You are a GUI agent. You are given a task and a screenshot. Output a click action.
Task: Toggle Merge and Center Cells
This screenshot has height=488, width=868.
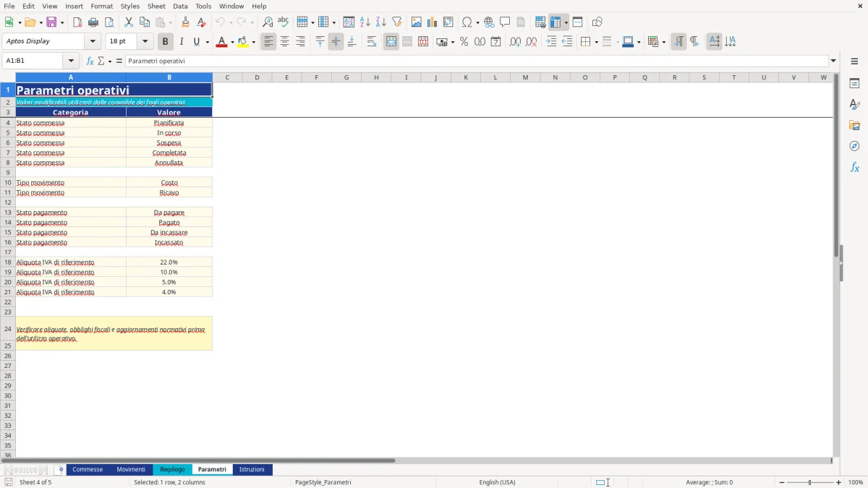(391, 42)
